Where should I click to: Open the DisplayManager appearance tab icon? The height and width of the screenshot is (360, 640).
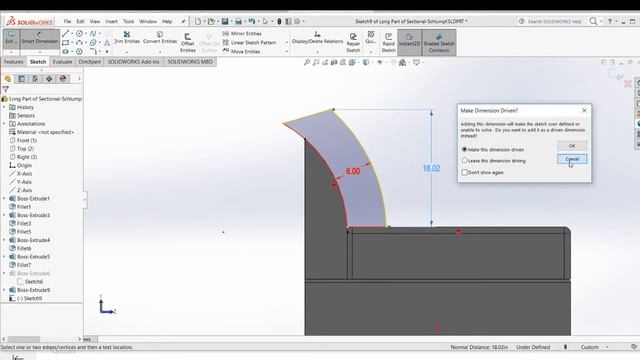tap(63, 79)
